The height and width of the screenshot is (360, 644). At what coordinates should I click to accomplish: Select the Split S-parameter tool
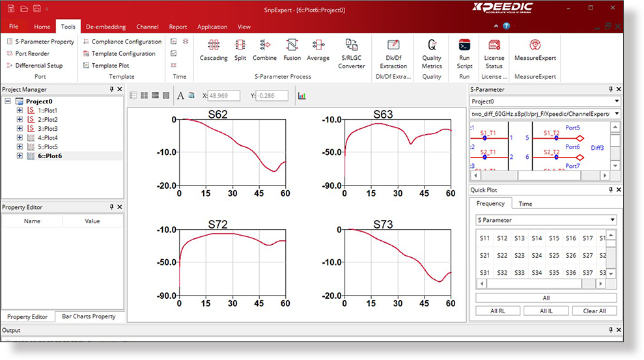(x=240, y=45)
